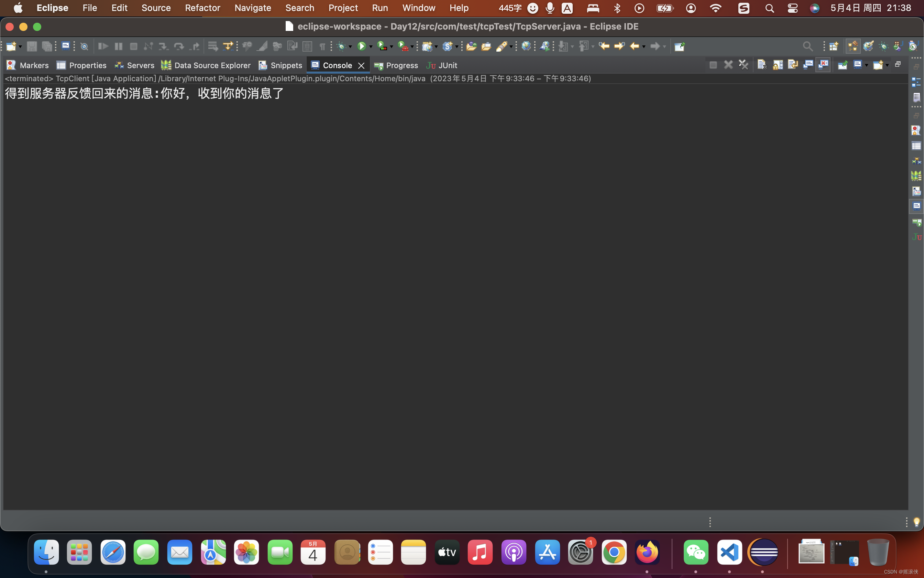
Task: Open the Navigate menu
Action: coord(253,8)
